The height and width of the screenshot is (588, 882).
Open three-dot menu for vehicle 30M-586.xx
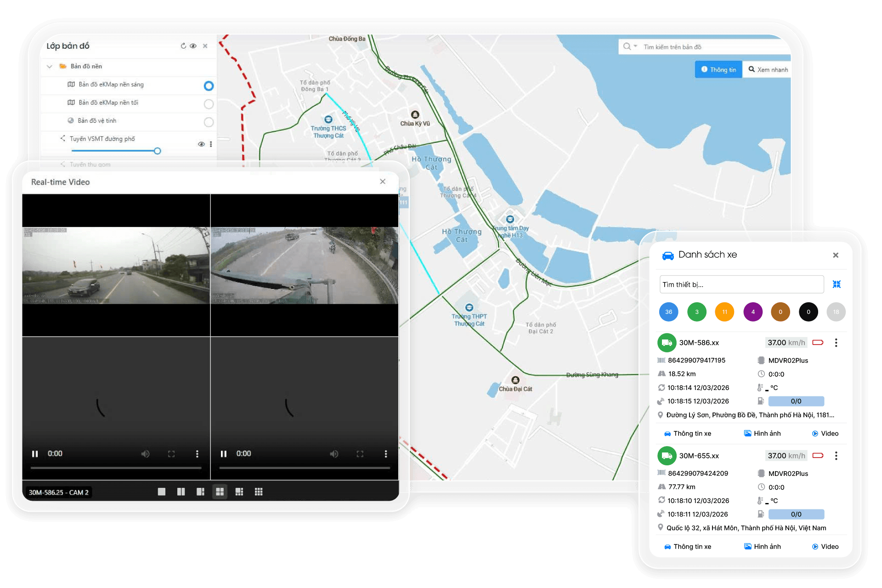(836, 343)
